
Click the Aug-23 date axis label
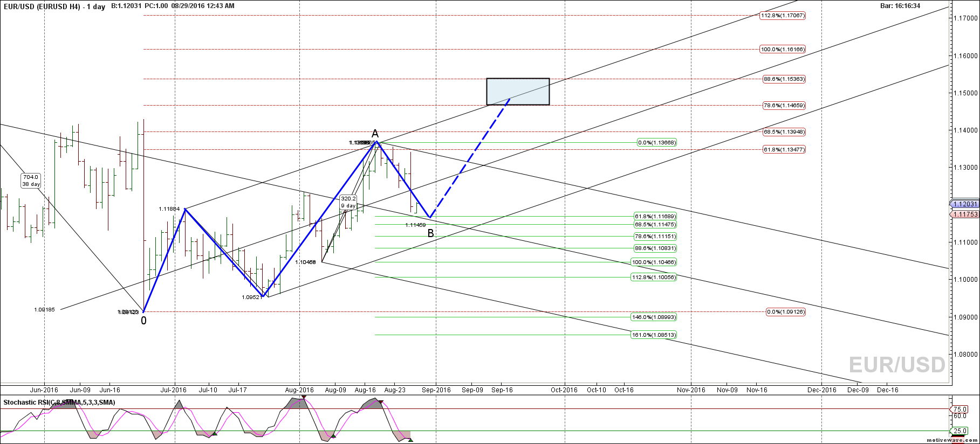pyautogui.click(x=395, y=390)
